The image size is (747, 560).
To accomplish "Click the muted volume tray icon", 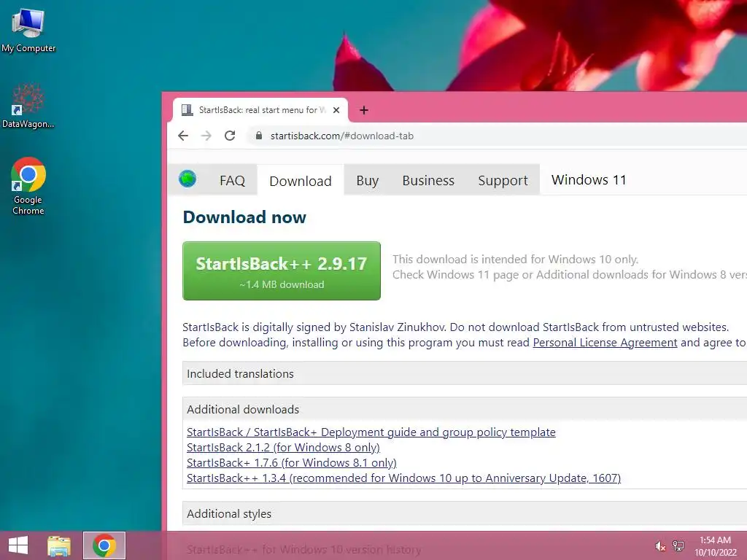I will pyautogui.click(x=659, y=545).
